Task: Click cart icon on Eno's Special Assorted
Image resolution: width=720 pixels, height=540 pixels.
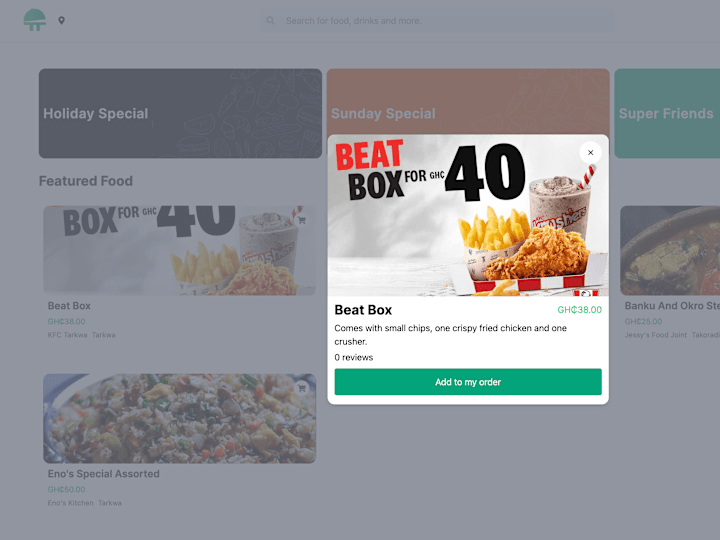Action: [302, 388]
